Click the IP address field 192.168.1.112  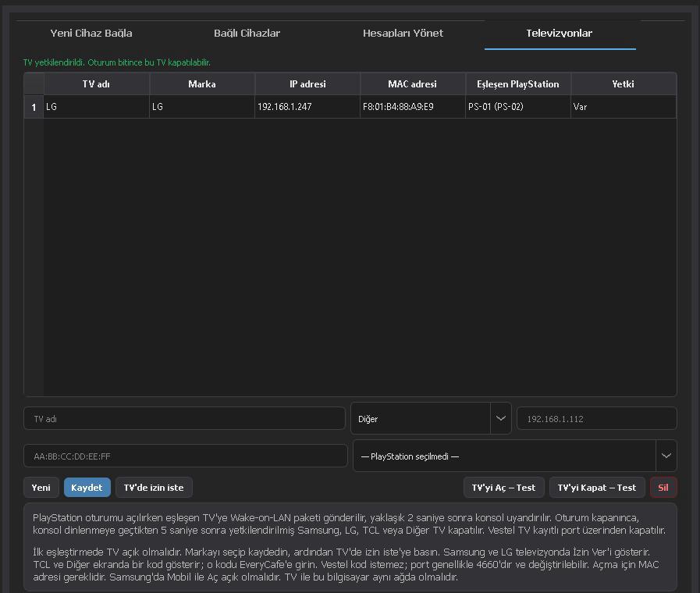(597, 418)
